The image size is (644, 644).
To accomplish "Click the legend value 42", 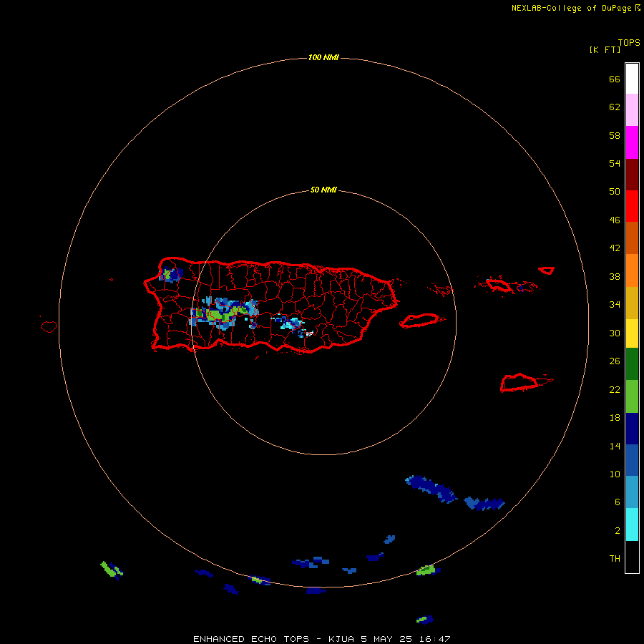I will pyautogui.click(x=615, y=248).
